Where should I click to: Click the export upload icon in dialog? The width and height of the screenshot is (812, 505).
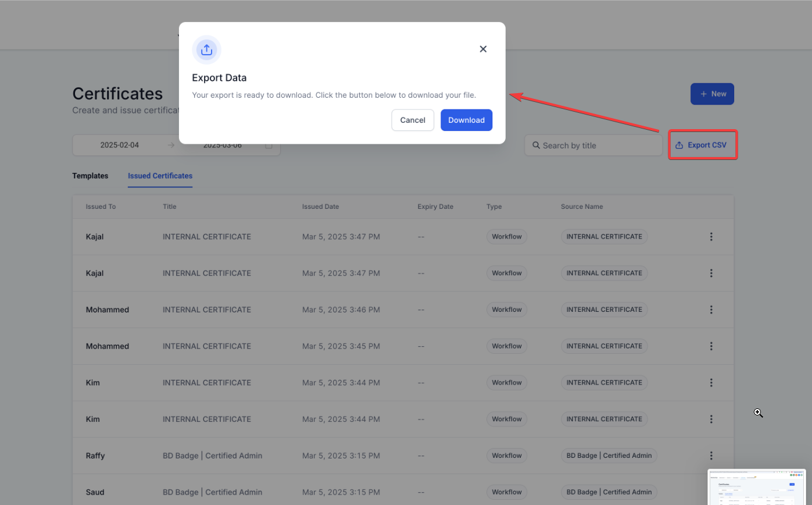pos(206,50)
